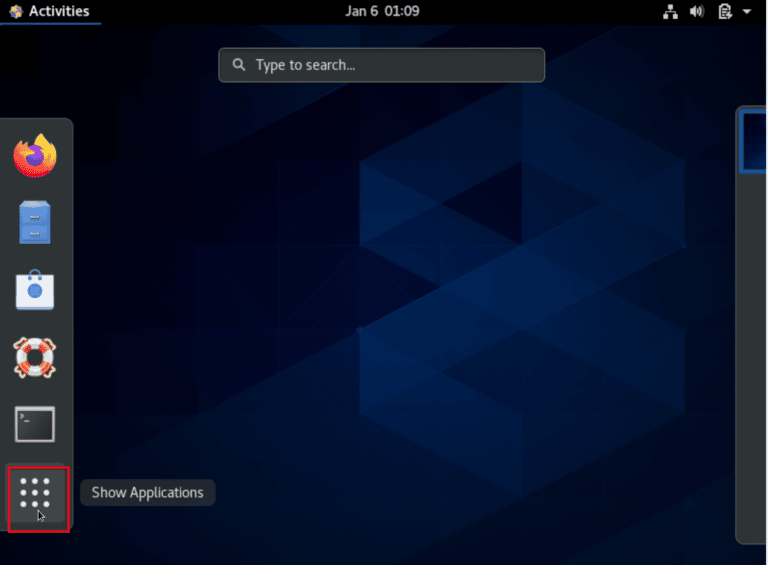Click the search magnifier icon
The image size is (768, 565).
[239, 65]
